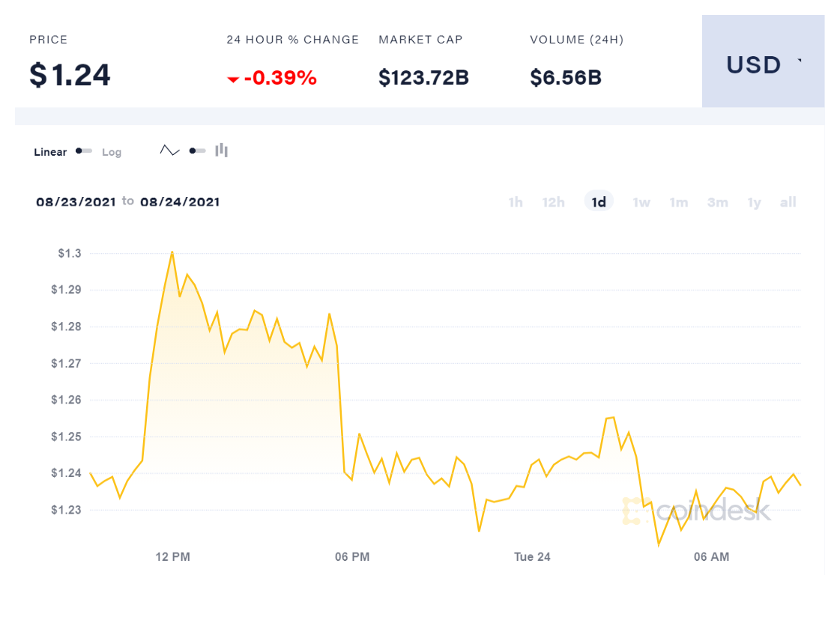Click the small arrow beside USD
This screenshot has height=620, width=840.
point(800,61)
